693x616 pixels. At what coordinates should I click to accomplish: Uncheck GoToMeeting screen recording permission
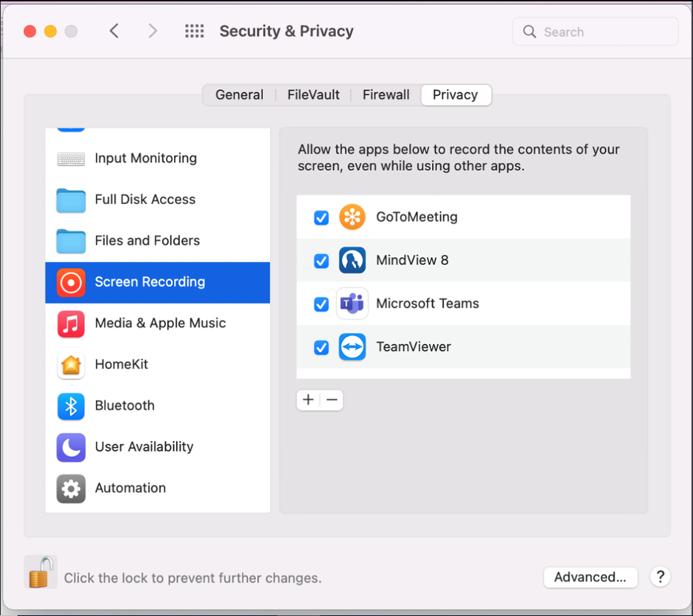(321, 217)
